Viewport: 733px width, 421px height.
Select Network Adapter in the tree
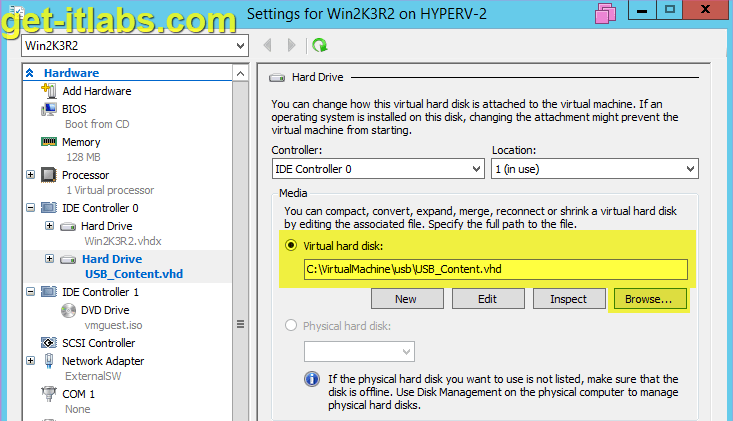103,361
